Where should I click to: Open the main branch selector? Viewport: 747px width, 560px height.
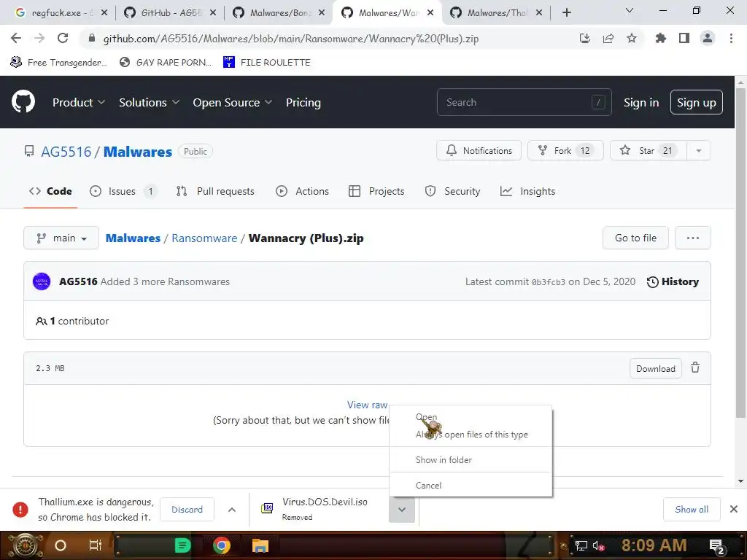coord(61,238)
